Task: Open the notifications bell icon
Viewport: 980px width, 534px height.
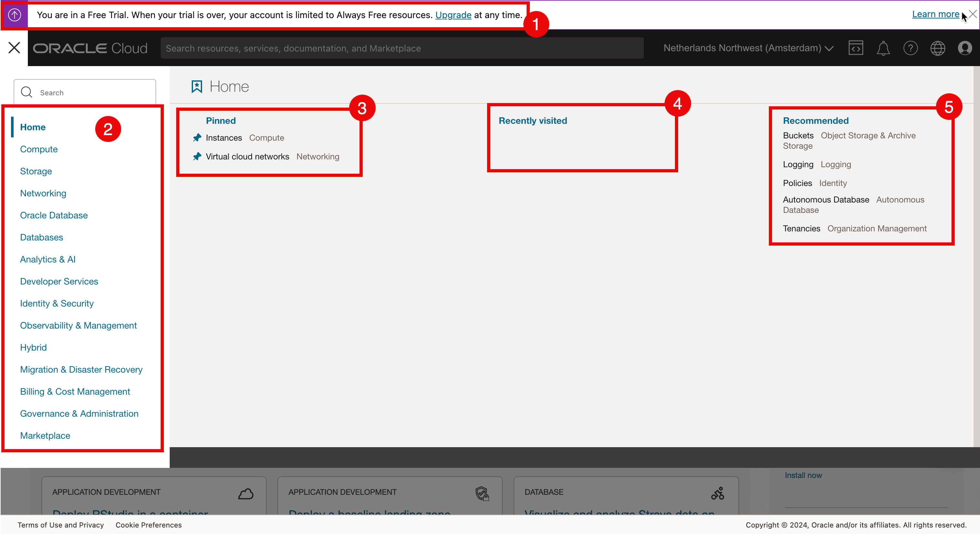Action: click(x=883, y=48)
